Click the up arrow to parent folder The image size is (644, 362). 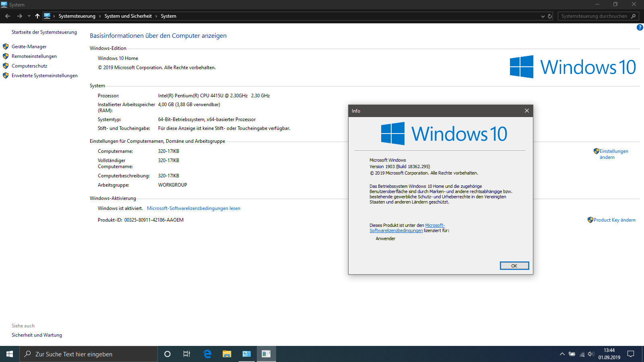click(x=37, y=16)
